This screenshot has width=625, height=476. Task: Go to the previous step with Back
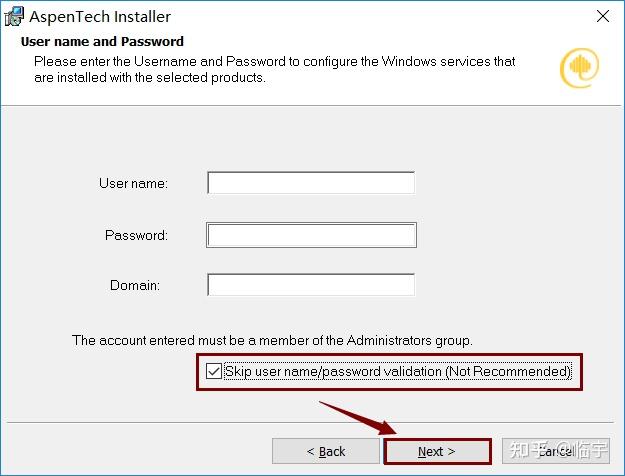(326, 451)
